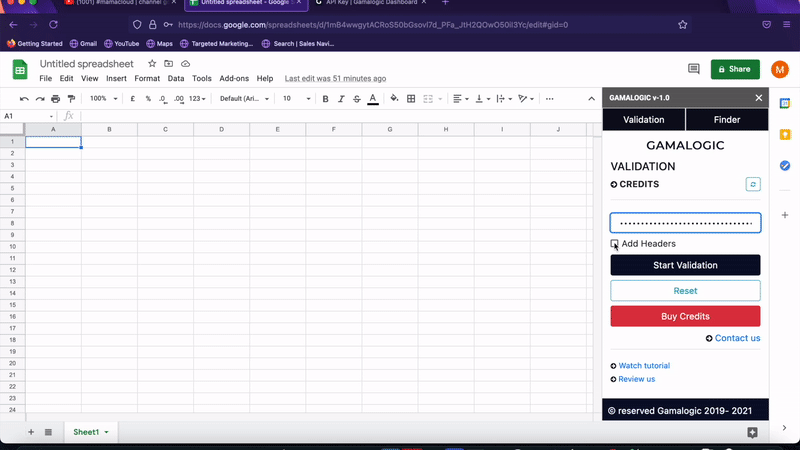Switch to the Validation tab in Gamalogic
The width and height of the screenshot is (800, 450).
[x=644, y=120]
